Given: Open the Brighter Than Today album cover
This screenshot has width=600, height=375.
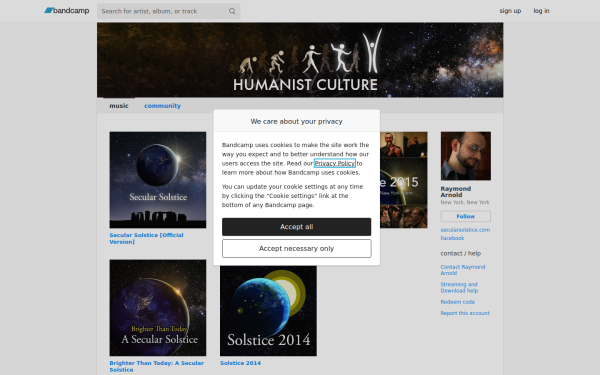Looking at the screenshot, I should (x=158, y=308).
